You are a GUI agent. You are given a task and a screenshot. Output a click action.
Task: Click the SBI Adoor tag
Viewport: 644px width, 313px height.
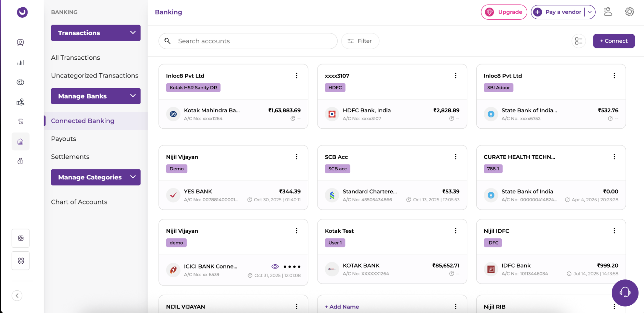coord(498,88)
